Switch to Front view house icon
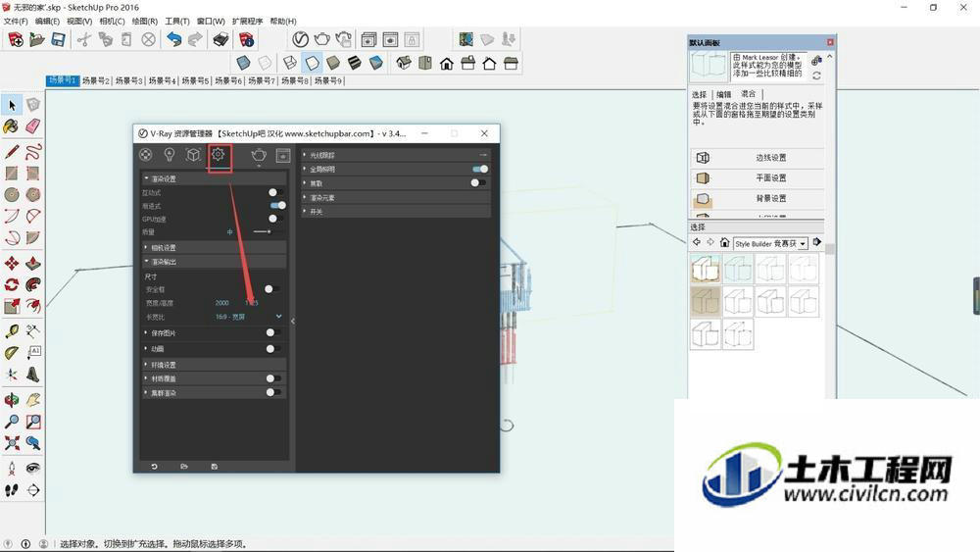The image size is (980, 552). (446, 63)
